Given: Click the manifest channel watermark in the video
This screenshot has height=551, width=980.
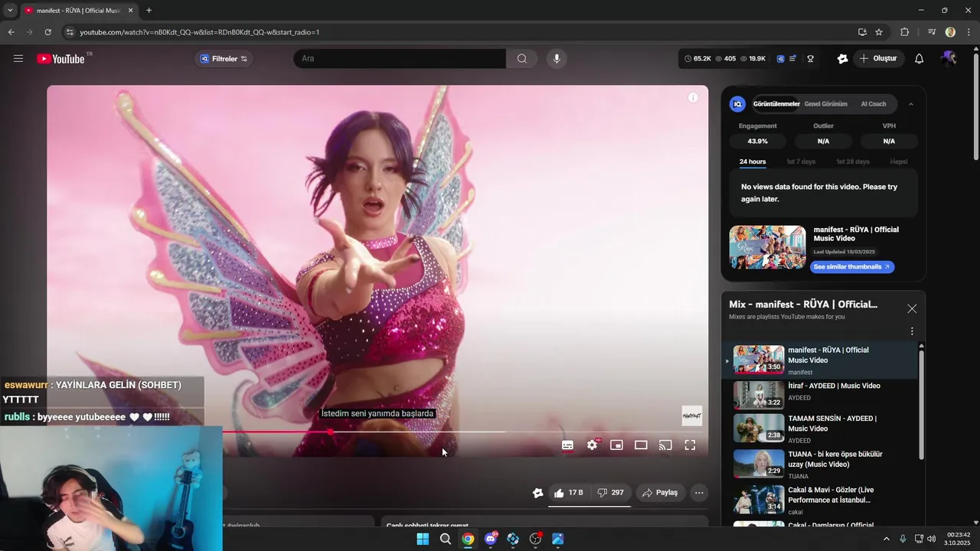Looking at the screenshot, I should point(691,416).
